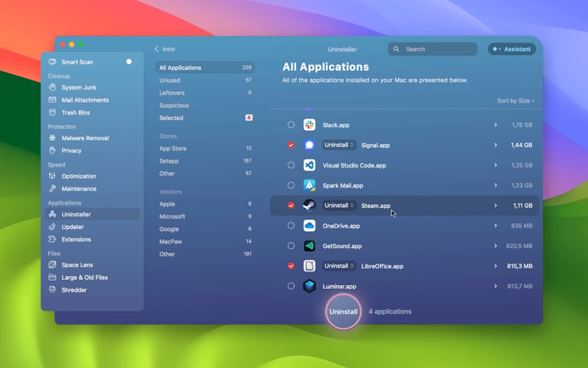
Task: Click the Privacy hand icon
Action: (53, 150)
